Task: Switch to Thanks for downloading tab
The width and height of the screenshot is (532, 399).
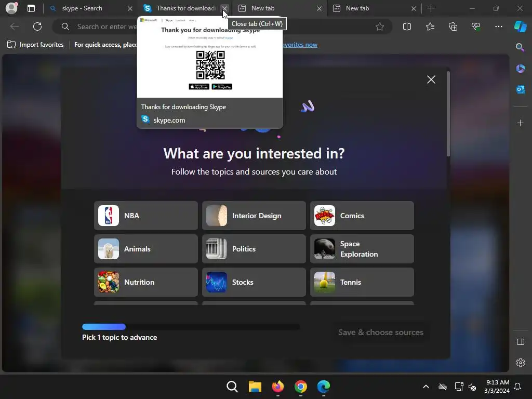Action: [186, 8]
